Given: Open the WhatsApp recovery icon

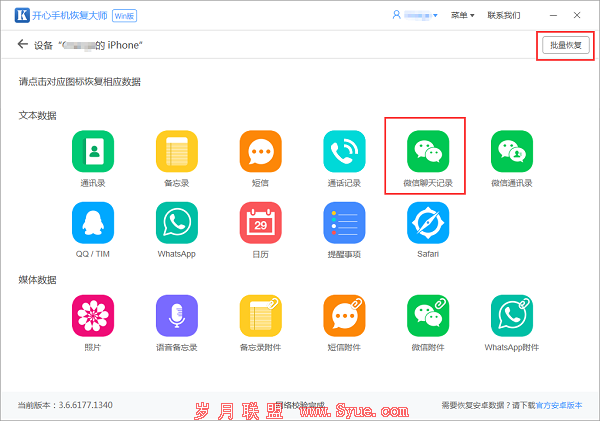Looking at the screenshot, I should point(177,223).
